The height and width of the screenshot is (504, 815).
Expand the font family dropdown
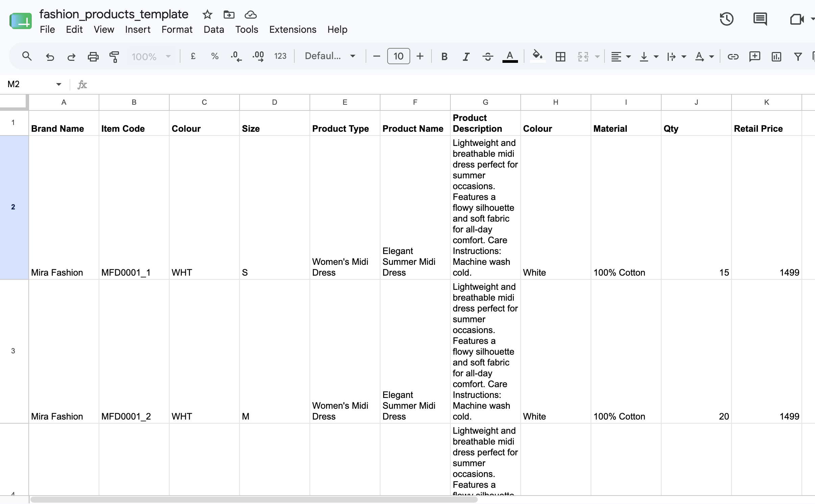(330, 56)
